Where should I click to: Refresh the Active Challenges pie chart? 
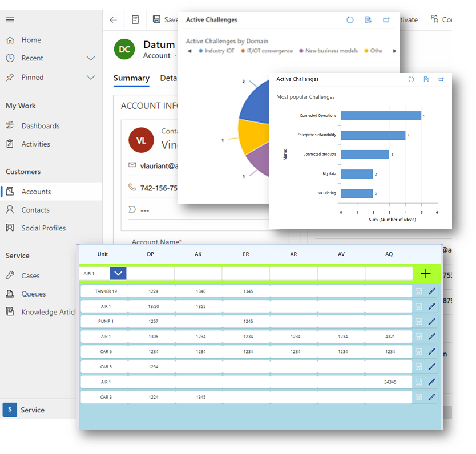[350, 20]
